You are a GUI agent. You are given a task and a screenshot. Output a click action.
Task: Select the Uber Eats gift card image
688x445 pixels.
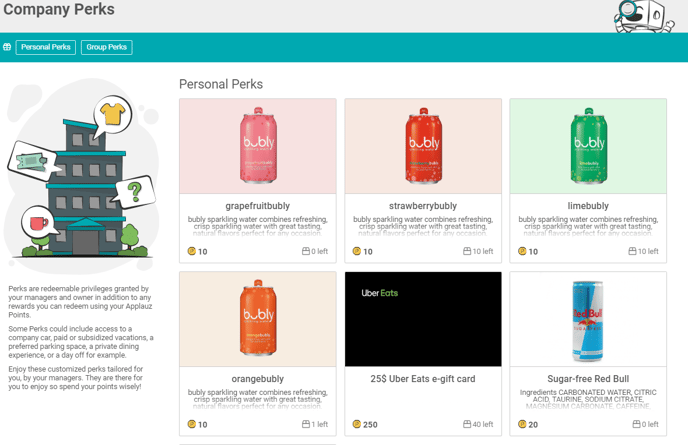pyautogui.click(x=423, y=319)
